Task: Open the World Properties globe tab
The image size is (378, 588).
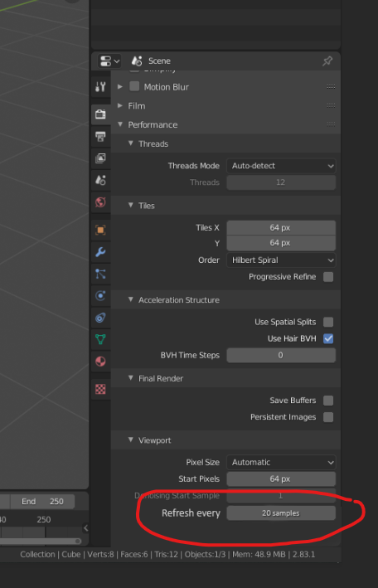Action: coord(100,202)
